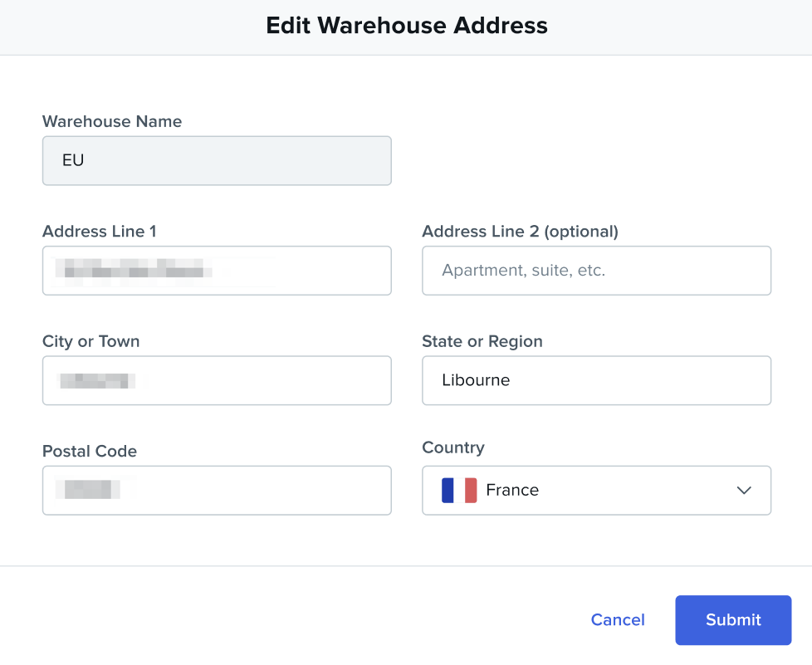
Task: Click the France text in Country field
Action: point(512,491)
